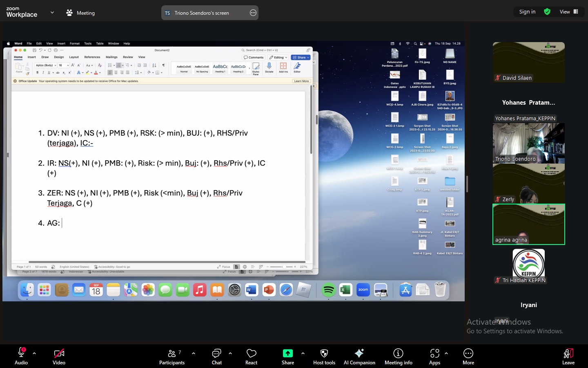Select the Meeting tab
This screenshot has width=588, height=368.
click(80, 13)
